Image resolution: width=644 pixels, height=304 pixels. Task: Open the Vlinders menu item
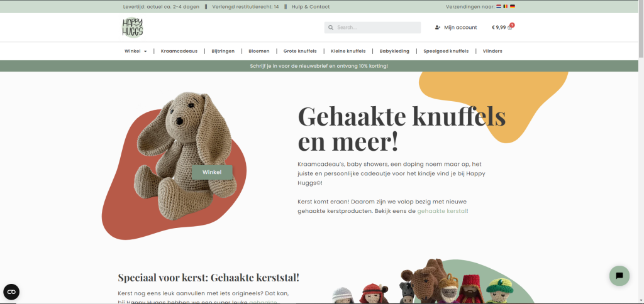click(492, 52)
